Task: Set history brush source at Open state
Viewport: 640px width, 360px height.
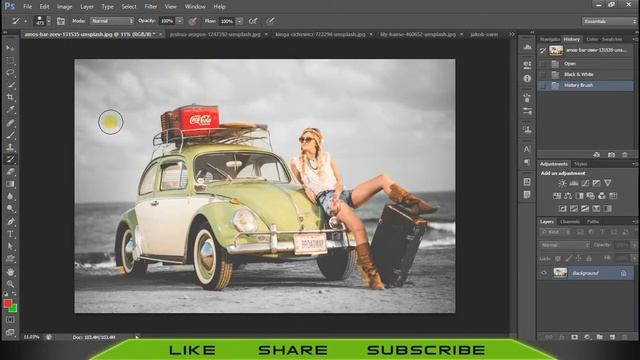Action: (542, 64)
